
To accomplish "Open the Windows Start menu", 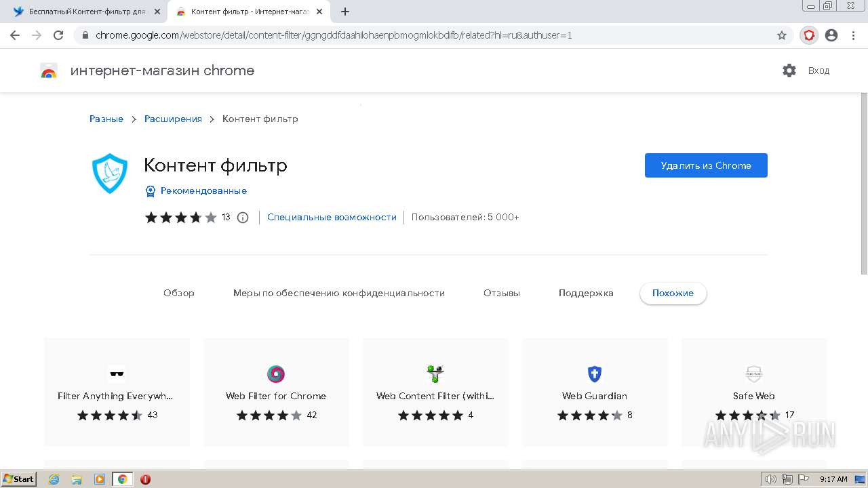I will coord(19,479).
